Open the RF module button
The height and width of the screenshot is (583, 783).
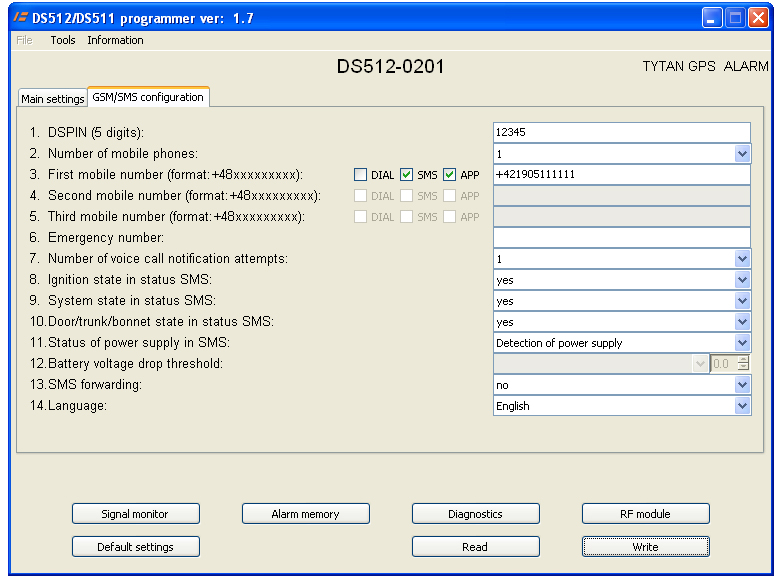(x=645, y=514)
